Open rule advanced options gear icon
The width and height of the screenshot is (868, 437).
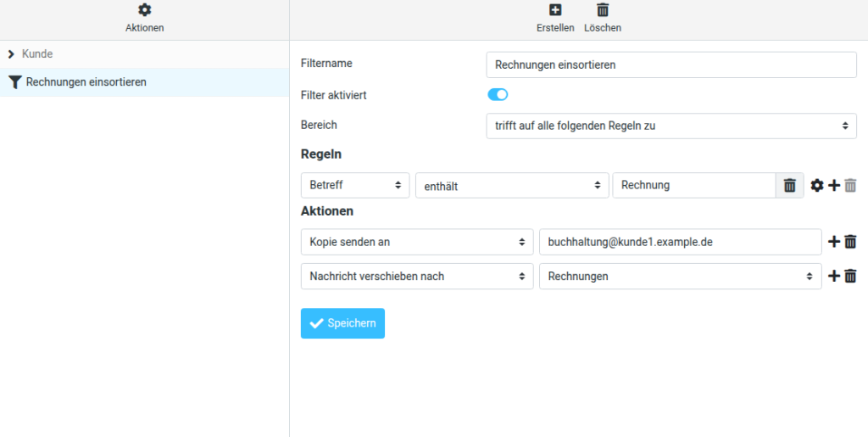pos(817,186)
